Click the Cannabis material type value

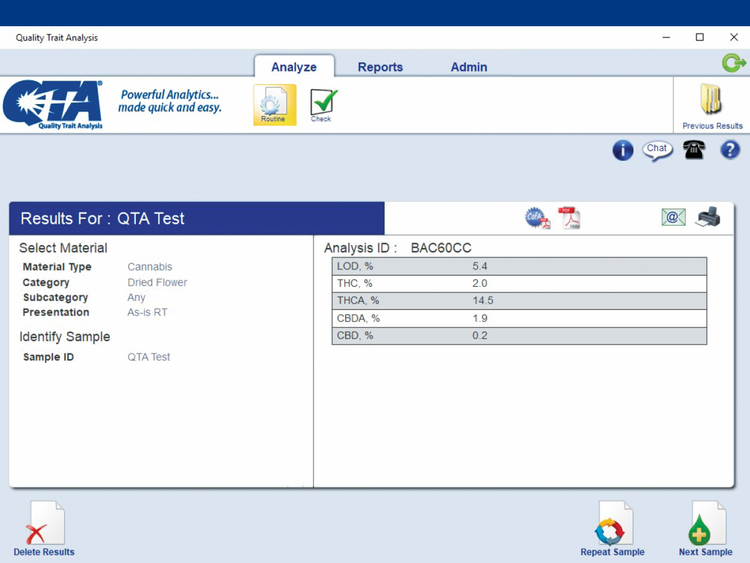150,267
